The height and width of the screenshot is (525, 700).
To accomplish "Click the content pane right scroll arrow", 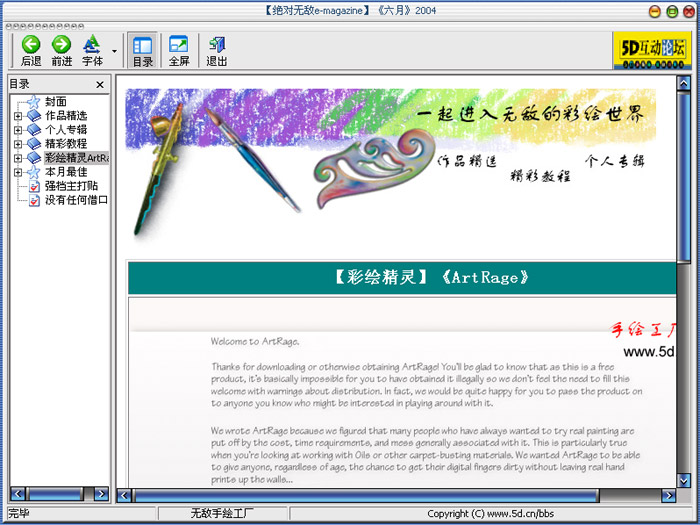I will [x=668, y=495].
